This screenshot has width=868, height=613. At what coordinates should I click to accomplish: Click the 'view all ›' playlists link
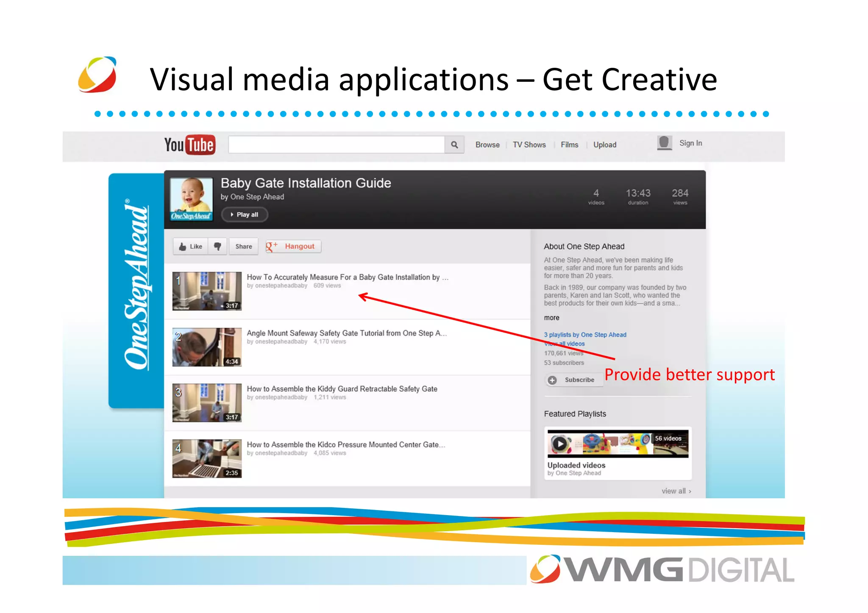point(676,491)
